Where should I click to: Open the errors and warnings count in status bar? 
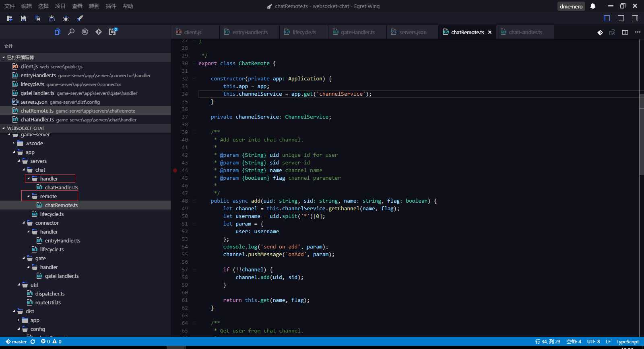(51, 342)
